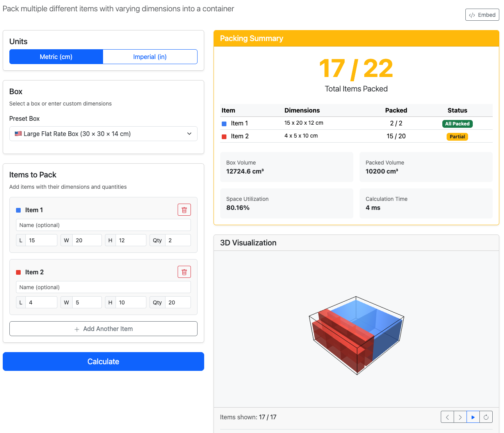This screenshot has height=433, width=504.
Task: Play the packing animation
Action: click(x=473, y=417)
